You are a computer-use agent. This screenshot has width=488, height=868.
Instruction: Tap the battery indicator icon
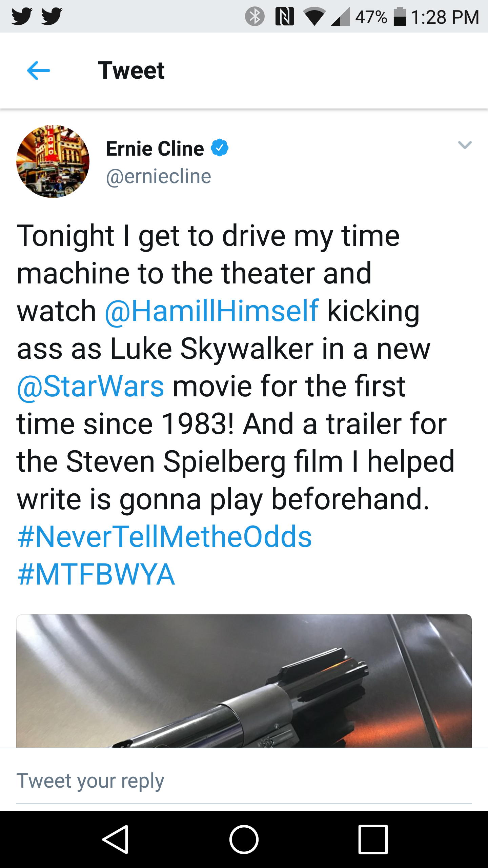tap(400, 16)
